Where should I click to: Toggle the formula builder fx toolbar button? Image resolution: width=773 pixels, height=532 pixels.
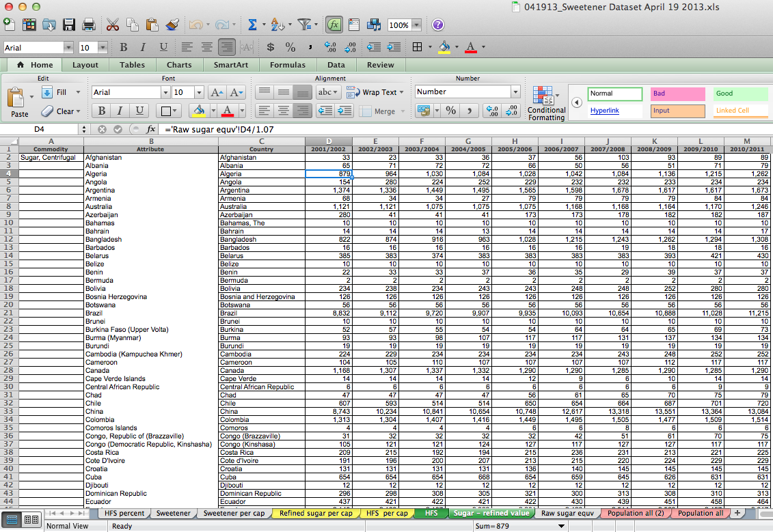334,24
